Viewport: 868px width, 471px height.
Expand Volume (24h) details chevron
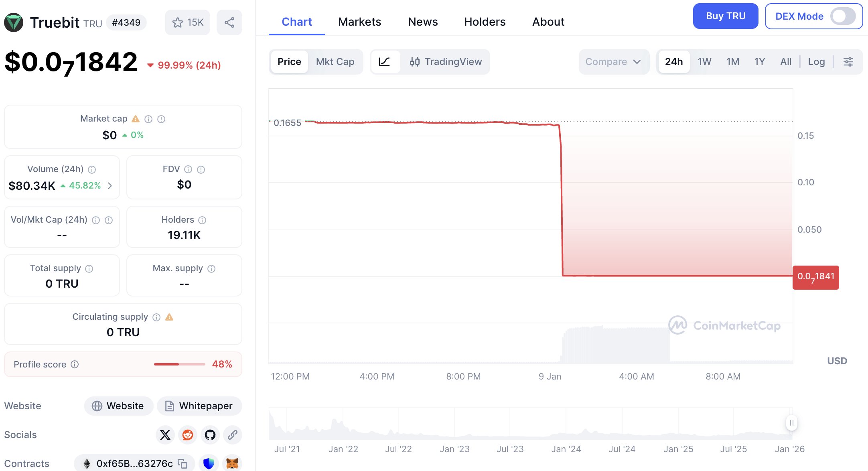coord(110,186)
